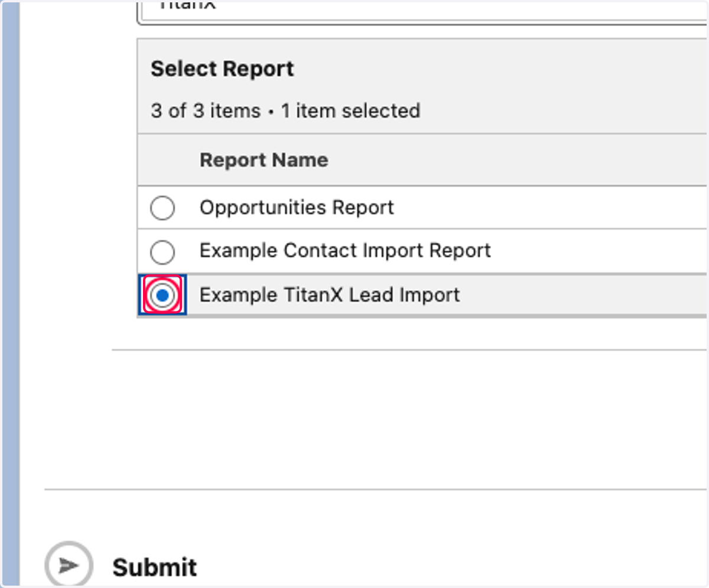Click the paper-plane Submit icon

tap(69, 565)
